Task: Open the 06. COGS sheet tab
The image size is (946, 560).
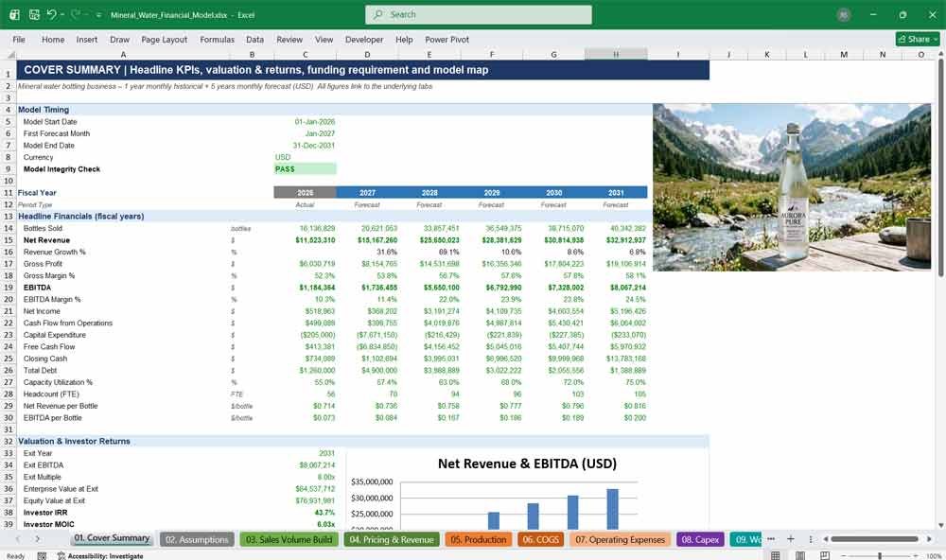Action: (x=540, y=539)
